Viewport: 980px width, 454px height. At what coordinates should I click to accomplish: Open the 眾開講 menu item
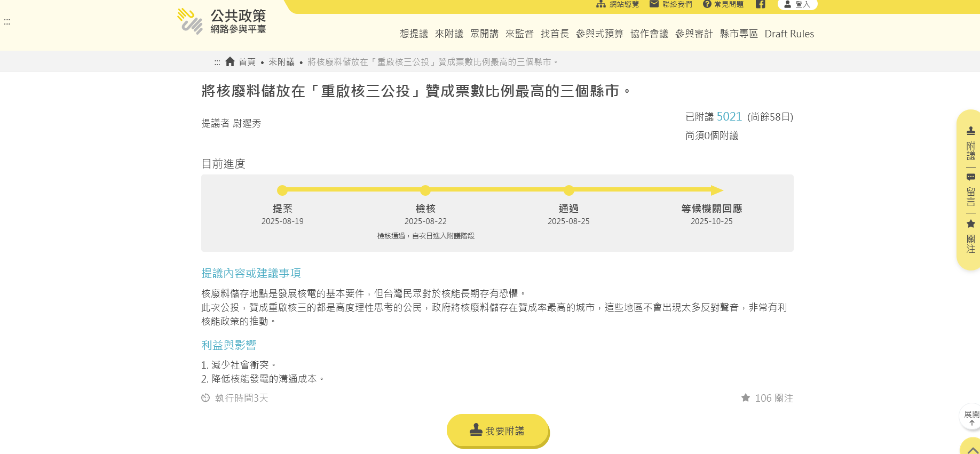tap(484, 34)
